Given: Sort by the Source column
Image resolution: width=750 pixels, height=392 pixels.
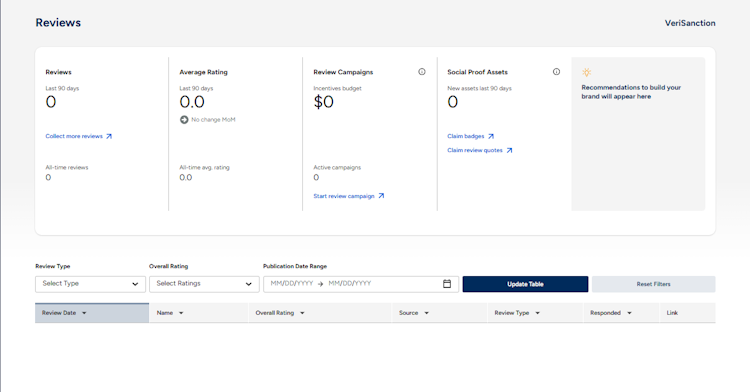Looking at the screenshot, I should pyautogui.click(x=440, y=313).
